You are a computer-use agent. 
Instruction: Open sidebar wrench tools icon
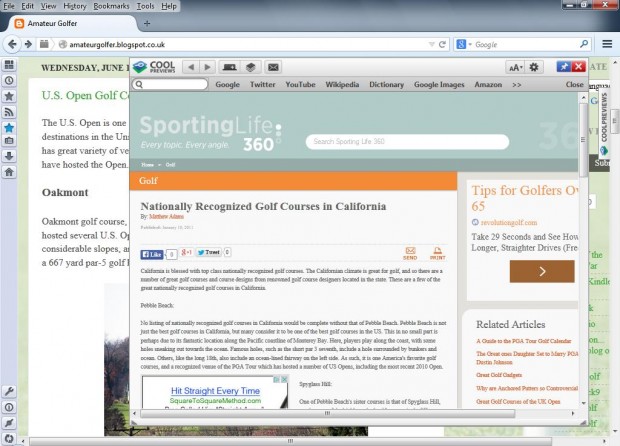click(x=9, y=391)
